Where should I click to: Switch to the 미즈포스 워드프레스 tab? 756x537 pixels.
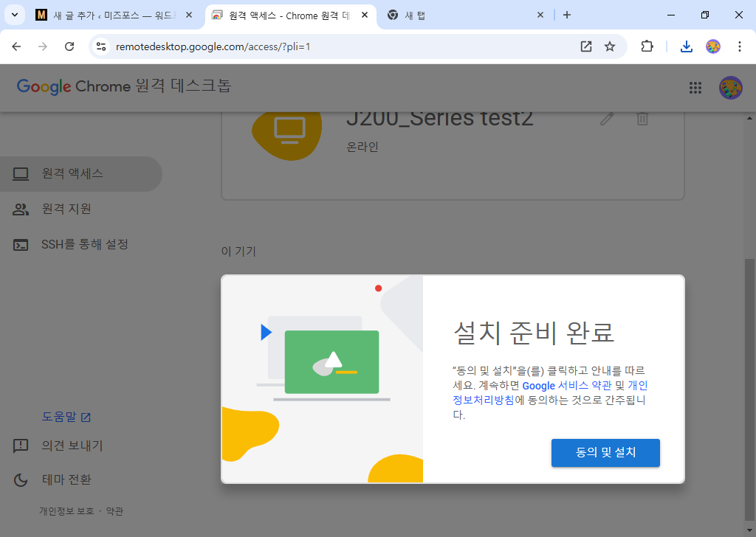point(114,15)
